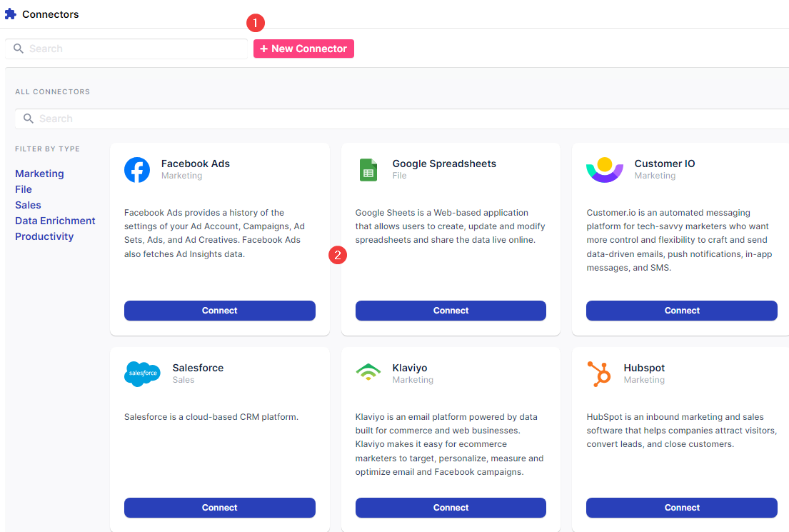Click the Connectors puzzle-piece icon
Screen dimensions: 789x532
point(11,14)
